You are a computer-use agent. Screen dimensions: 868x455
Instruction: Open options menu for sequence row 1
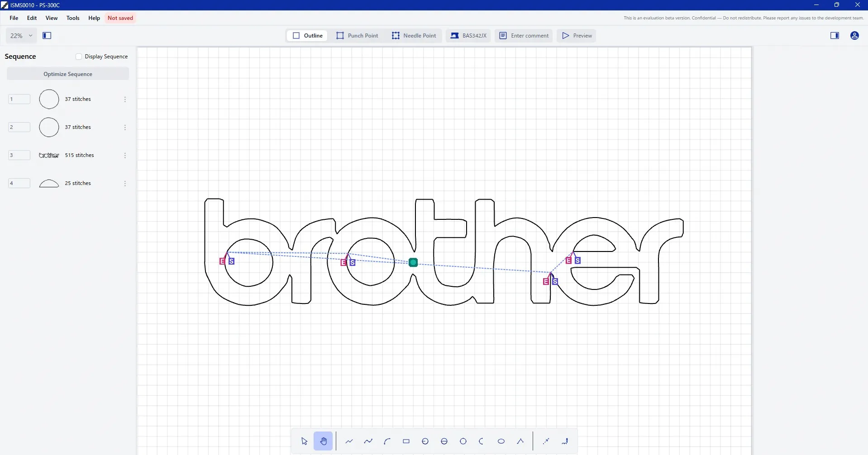(x=125, y=100)
